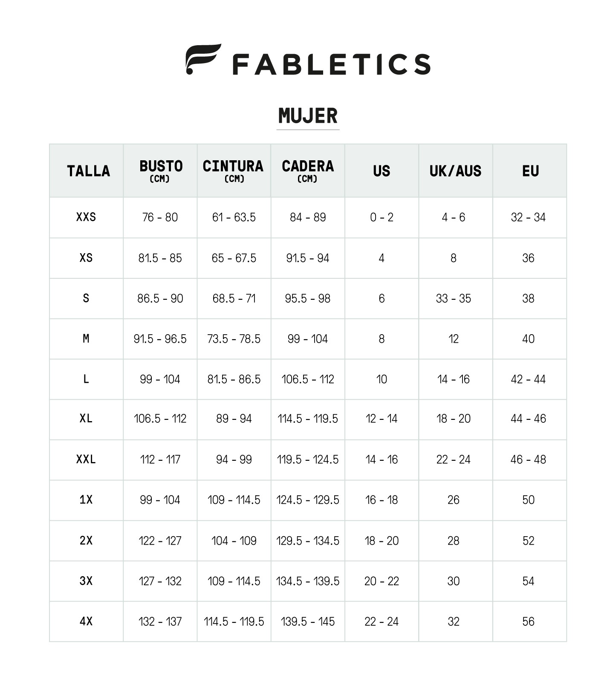
Task: Click the 76 - 80 bust cell
Action: (160, 217)
